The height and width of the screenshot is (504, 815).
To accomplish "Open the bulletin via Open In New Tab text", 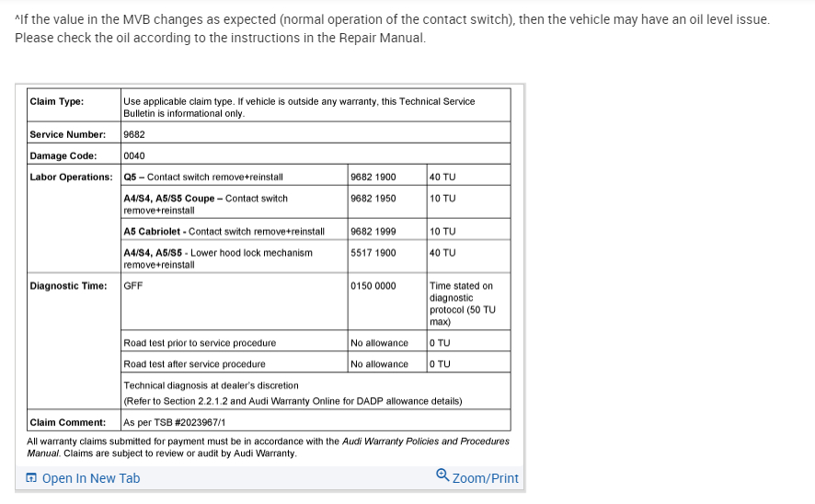I will click(x=91, y=478).
